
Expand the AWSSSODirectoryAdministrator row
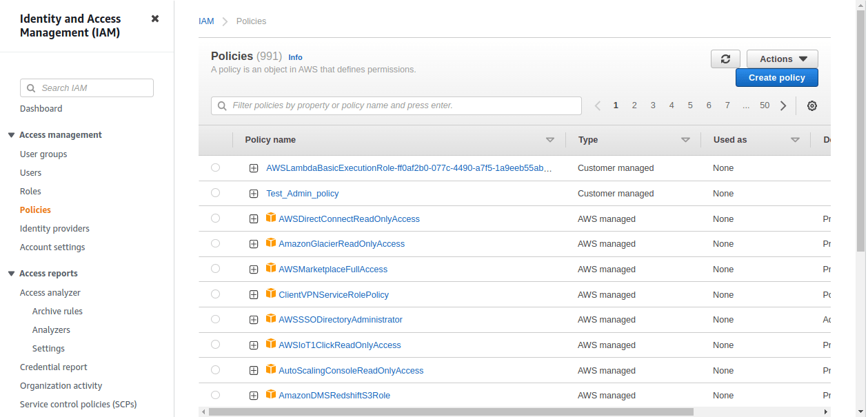coord(254,320)
